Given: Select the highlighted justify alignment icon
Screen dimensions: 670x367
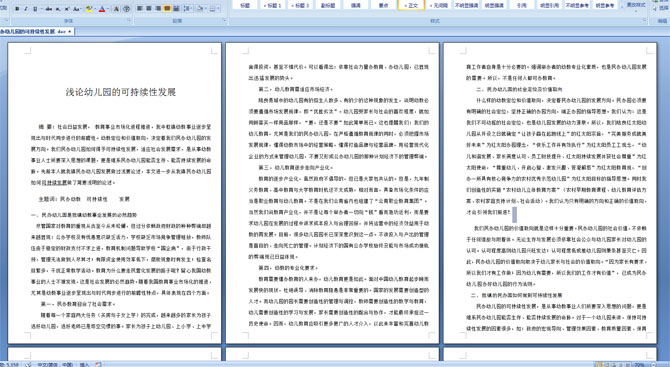Looking at the screenshot, I should tap(167, 9).
